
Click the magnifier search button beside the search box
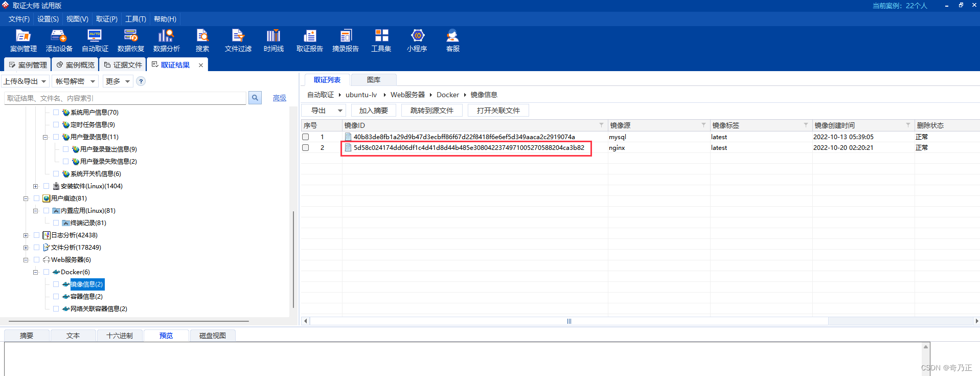click(x=255, y=98)
